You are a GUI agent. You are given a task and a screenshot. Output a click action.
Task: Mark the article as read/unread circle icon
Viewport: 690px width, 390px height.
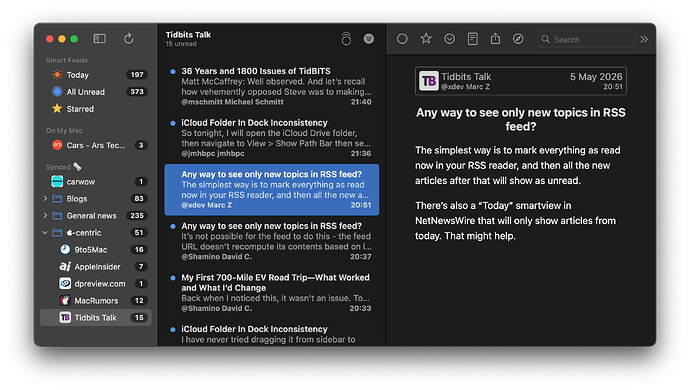pyautogui.click(x=402, y=39)
